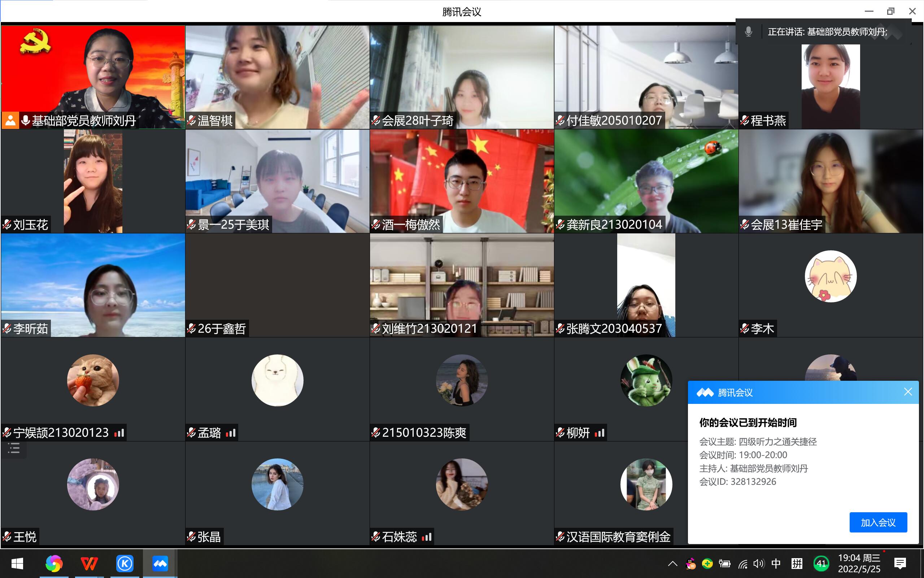Click the battery tray icon
This screenshot has width=924, height=578.
tap(724, 564)
